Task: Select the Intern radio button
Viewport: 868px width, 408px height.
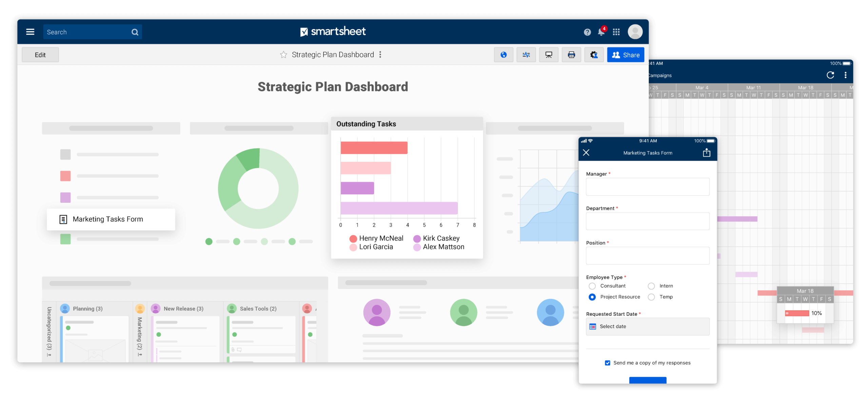Action: point(651,286)
